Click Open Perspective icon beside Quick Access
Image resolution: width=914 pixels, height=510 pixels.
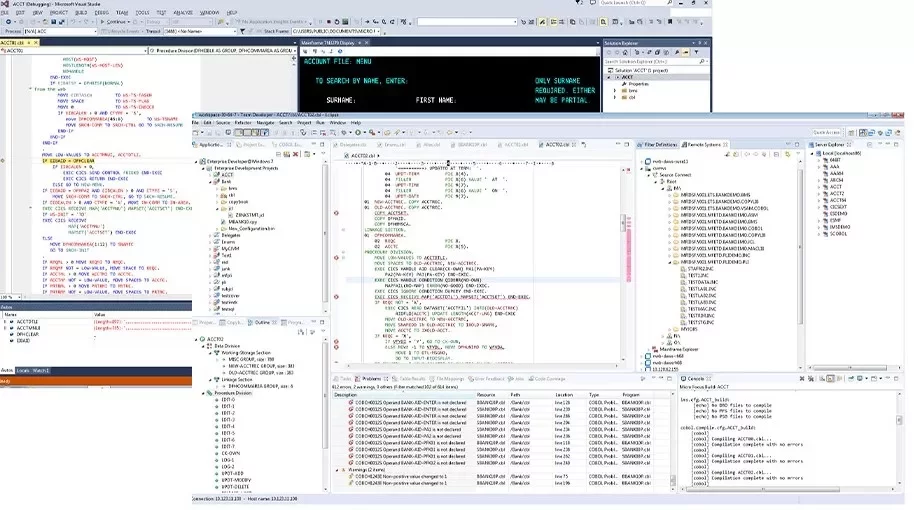tap(852, 133)
